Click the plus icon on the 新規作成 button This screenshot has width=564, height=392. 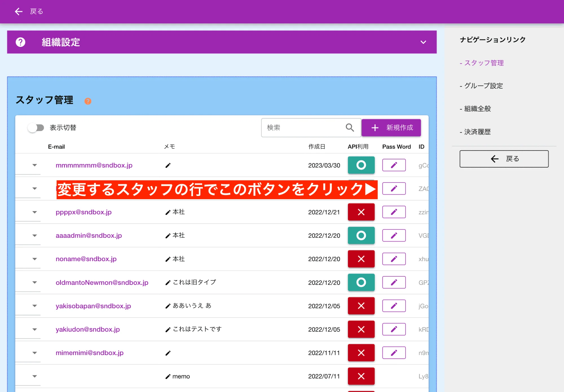click(x=375, y=127)
